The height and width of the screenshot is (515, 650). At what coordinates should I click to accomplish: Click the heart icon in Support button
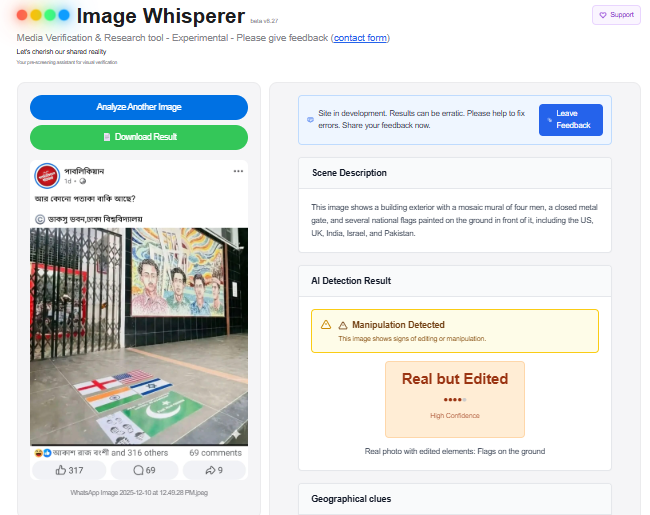pos(602,15)
